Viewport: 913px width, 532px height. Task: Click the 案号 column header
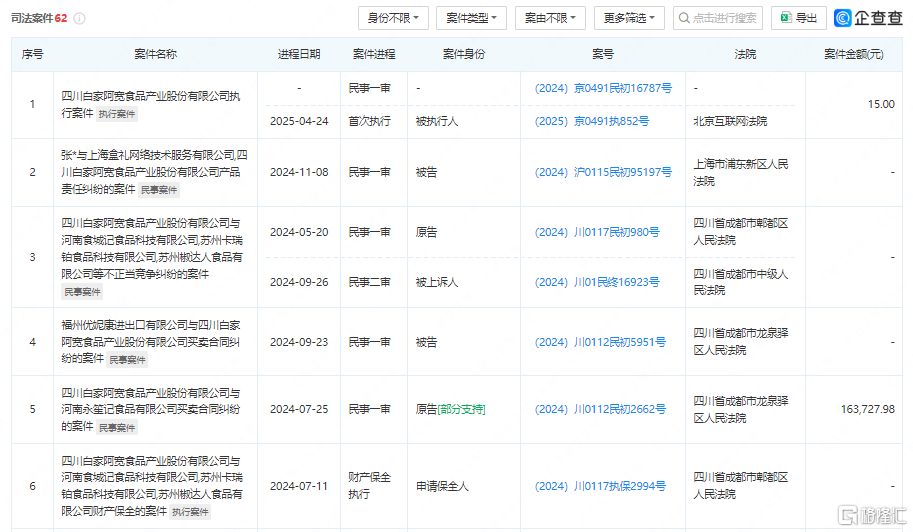[x=603, y=54]
